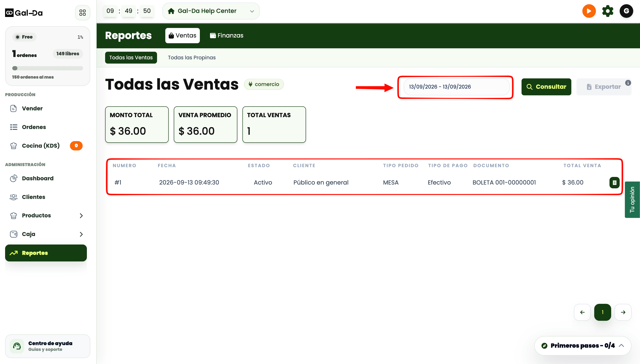The width and height of the screenshot is (640, 364).
Task: Click the MONTO TOTAL card
Action: tap(137, 125)
